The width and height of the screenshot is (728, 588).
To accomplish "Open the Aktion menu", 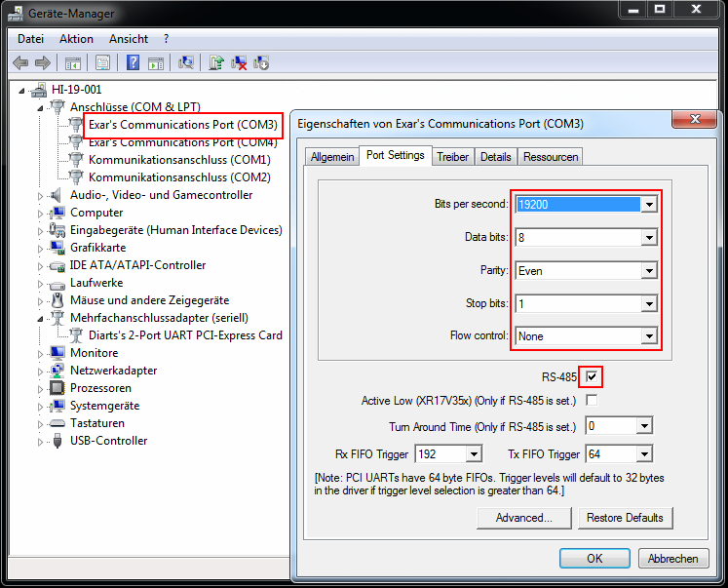I will tap(76, 39).
